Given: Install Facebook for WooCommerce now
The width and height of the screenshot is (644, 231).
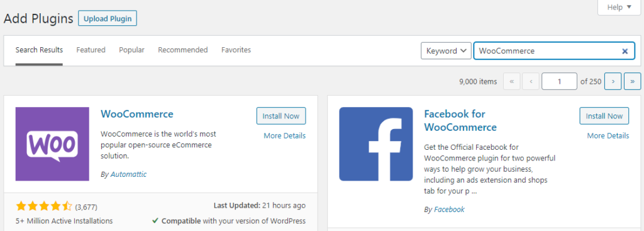Looking at the screenshot, I should 604,116.
